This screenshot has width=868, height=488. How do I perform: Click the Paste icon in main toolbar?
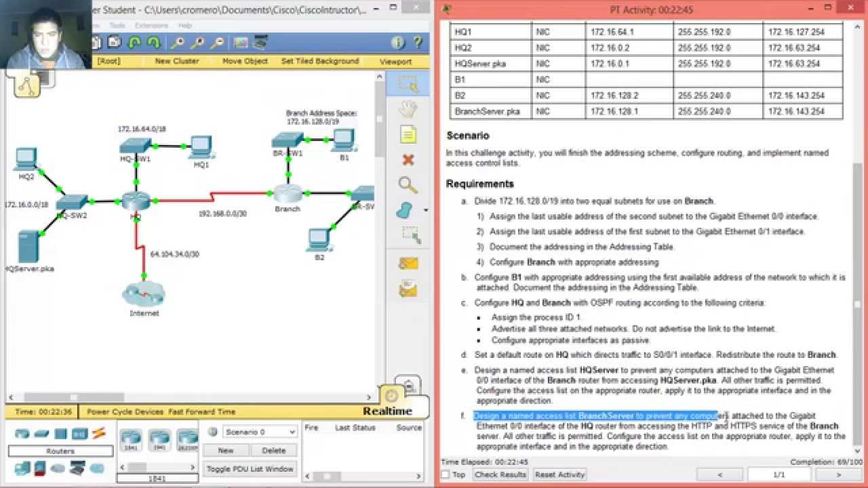tap(114, 43)
